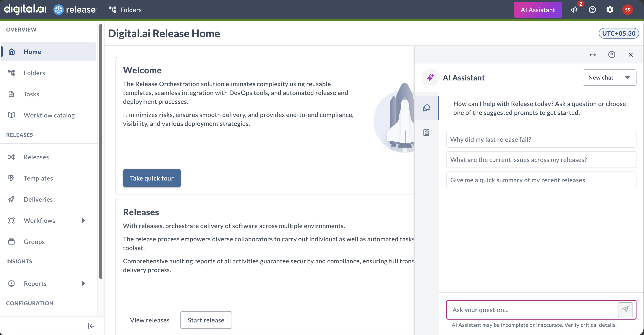The height and width of the screenshot is (335, 644).
Task: Click the Home house icon in sidebar
Action: coord(11,52)
